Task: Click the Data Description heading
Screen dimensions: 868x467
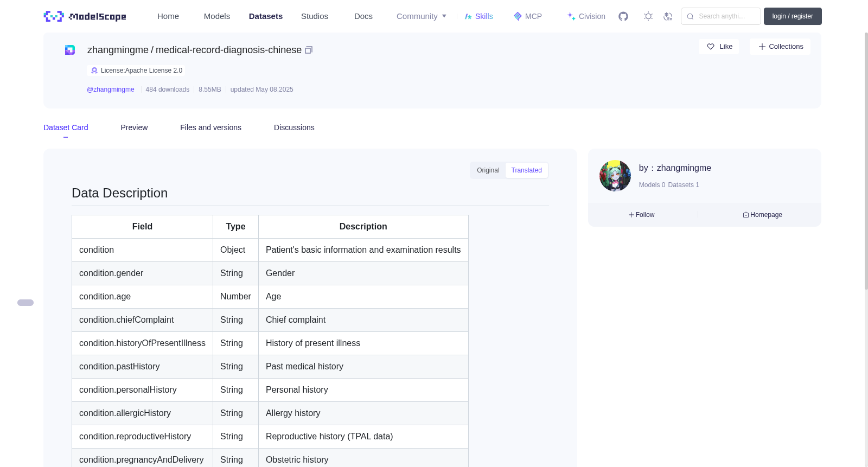Action: tap(120, 193)
